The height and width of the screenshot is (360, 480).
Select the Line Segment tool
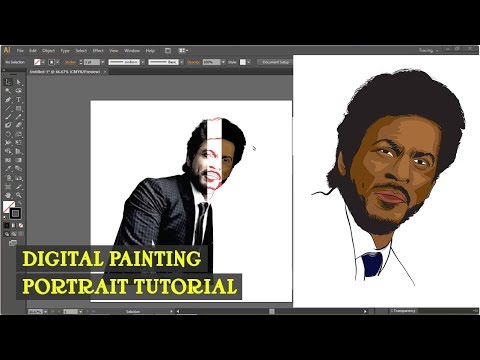[8, 108]
